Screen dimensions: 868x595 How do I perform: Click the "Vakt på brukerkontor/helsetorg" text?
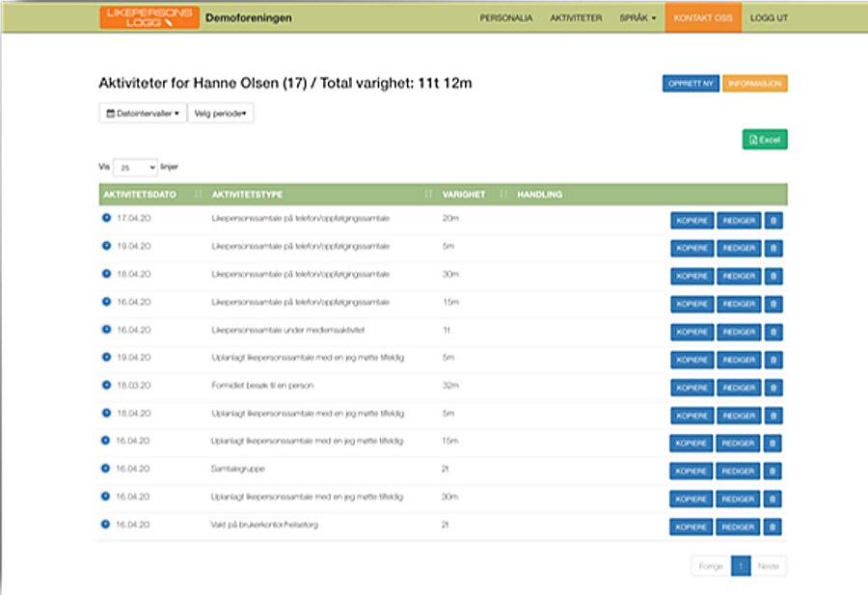point(264,525)
